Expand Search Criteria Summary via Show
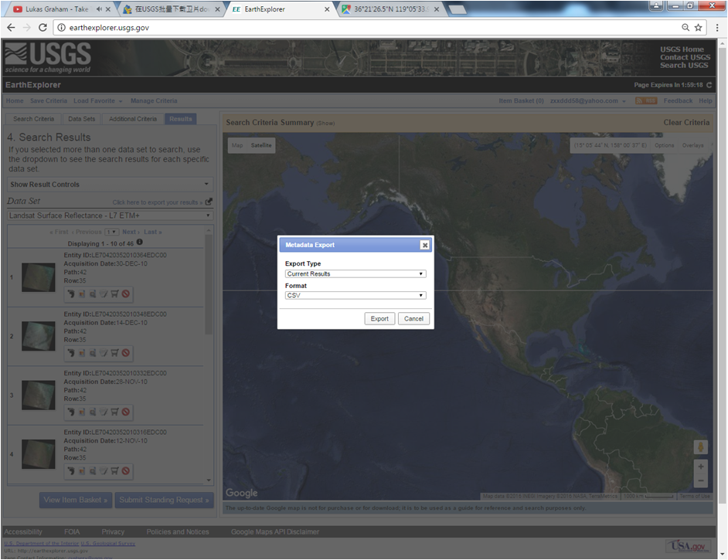 (325, 124)
